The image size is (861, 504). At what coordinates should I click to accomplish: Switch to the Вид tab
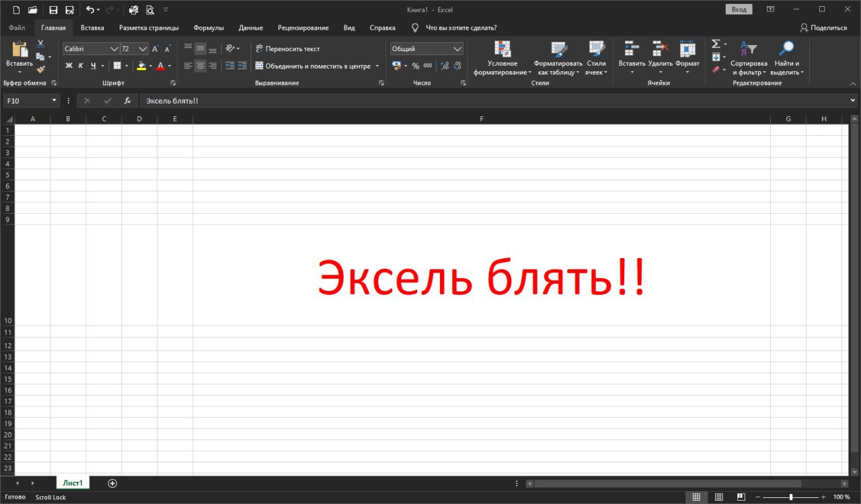point(349,28)
